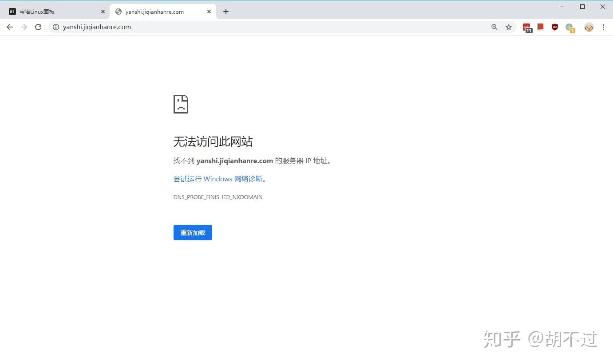The image size is (613, 364).
Task: Close the yanshi.jiqianhanre.com tab
Action: click(209, 12)
